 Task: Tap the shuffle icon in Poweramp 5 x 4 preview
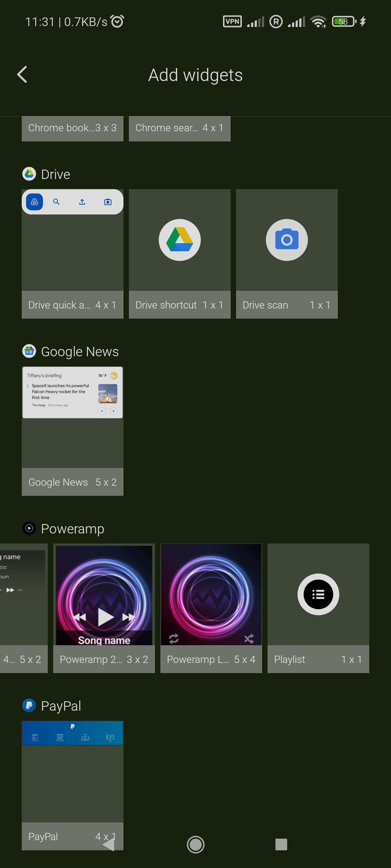[x=249, y=639]
